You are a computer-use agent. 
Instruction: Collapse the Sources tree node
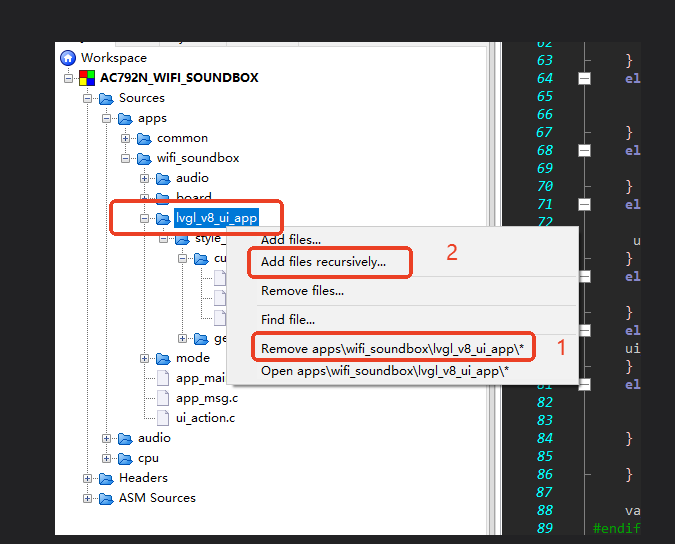(x=87, y=99)
